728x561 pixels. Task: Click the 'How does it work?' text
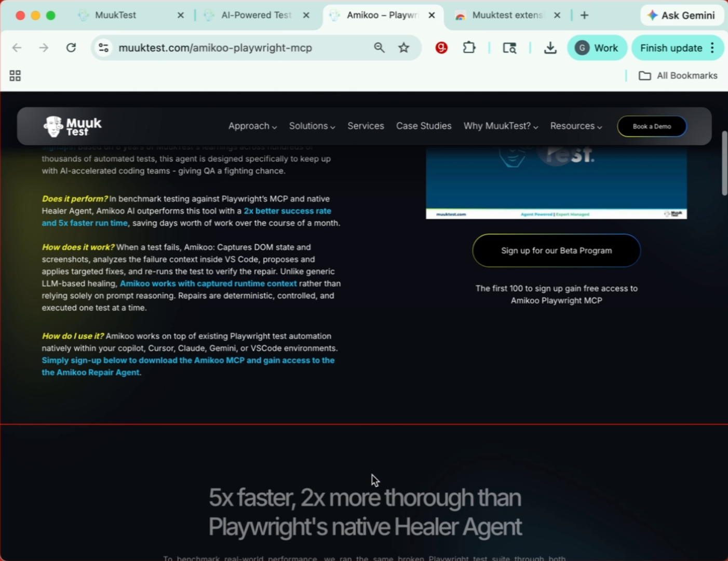click(78, 247)
